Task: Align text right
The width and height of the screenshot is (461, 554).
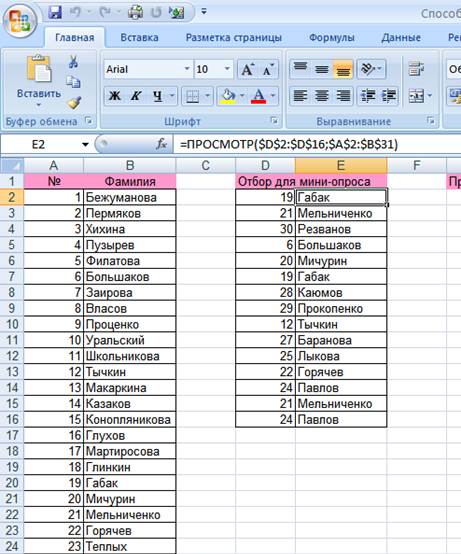Action: pyautogui.click(x=343, y=96)
